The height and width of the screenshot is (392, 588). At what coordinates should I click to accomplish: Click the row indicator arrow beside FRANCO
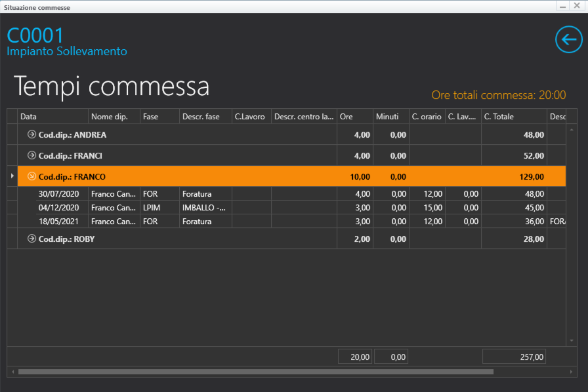click(12, 176)
